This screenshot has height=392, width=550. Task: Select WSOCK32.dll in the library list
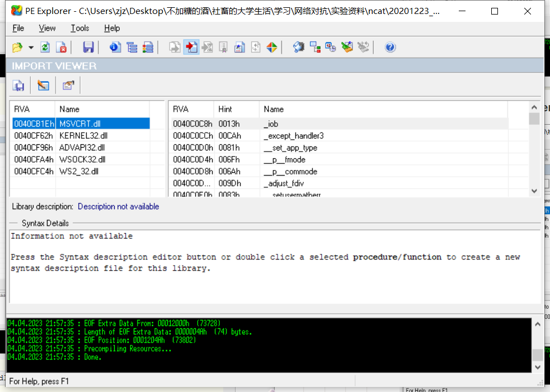(81, 159)
